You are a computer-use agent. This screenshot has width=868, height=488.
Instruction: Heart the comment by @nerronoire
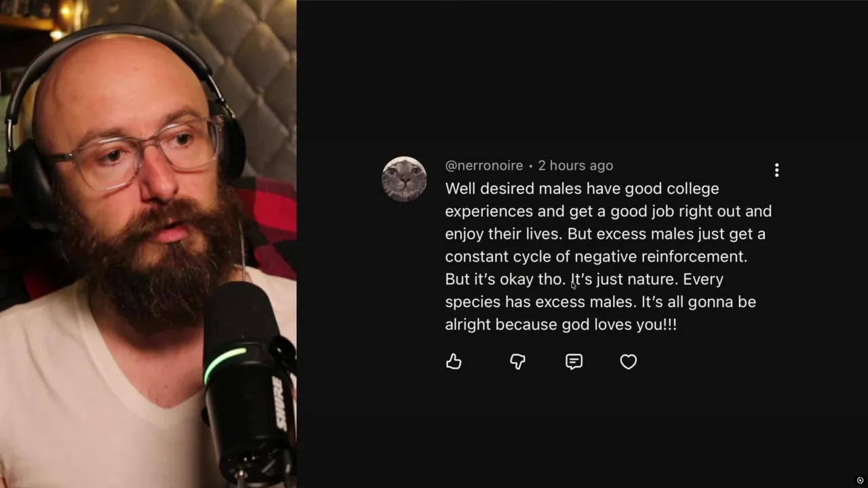[629, 361]
